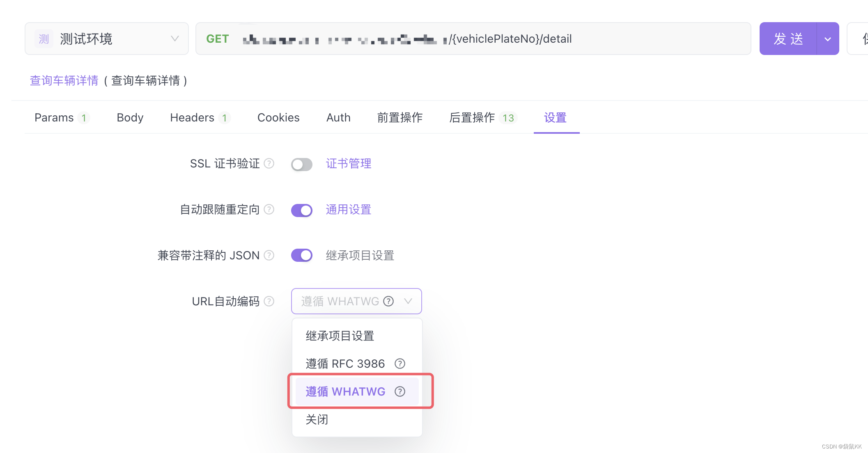
Task: Expand the arrow next to 发送 button
Action: 828,39
